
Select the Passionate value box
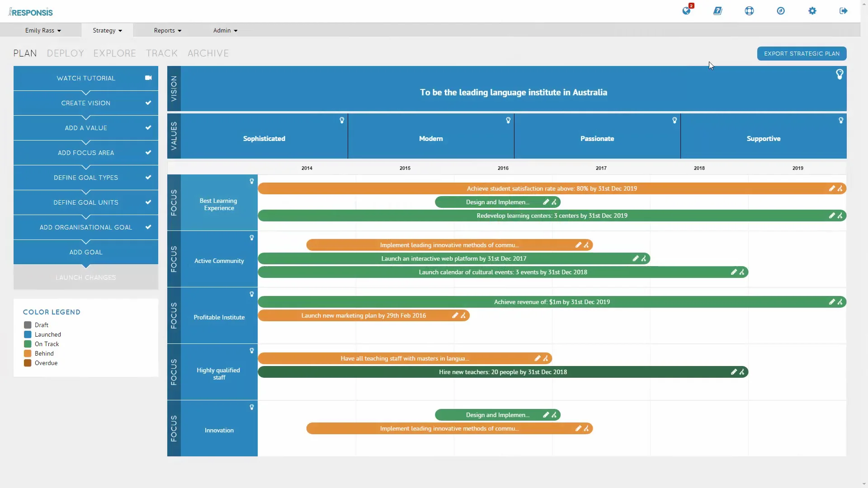[x=597, y=136]
